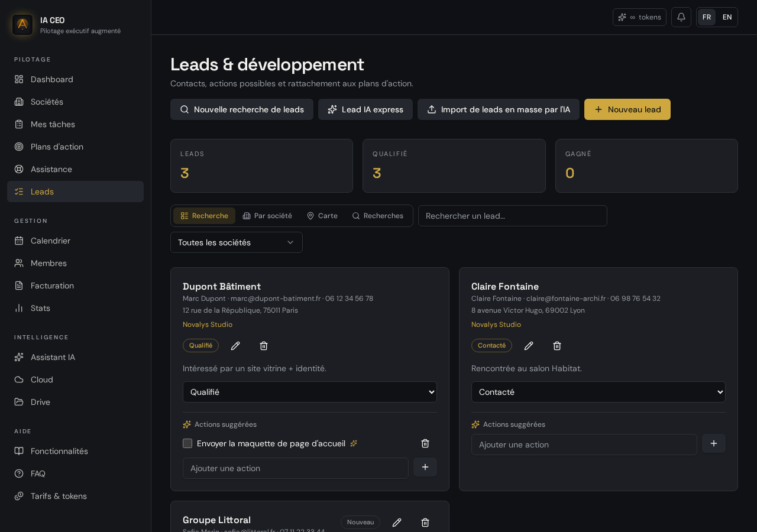
Task: Switch language to FR
Action: pyautogui.click(x=707, y=17)
